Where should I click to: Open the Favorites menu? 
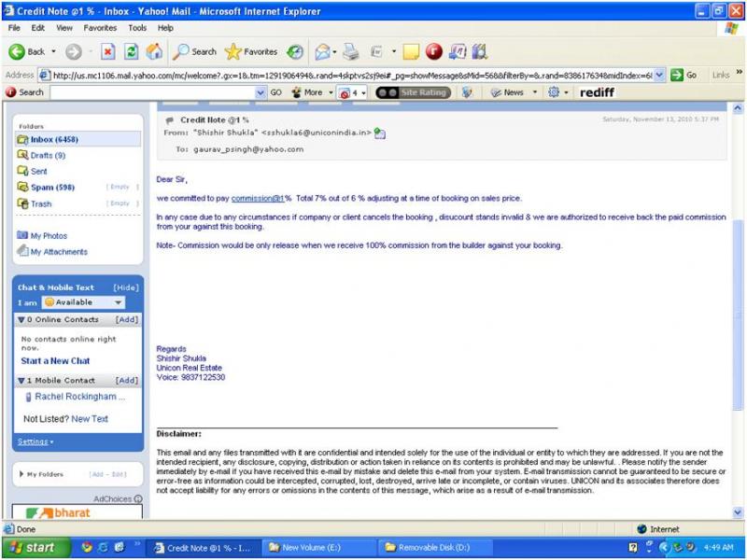coord(100,28)
